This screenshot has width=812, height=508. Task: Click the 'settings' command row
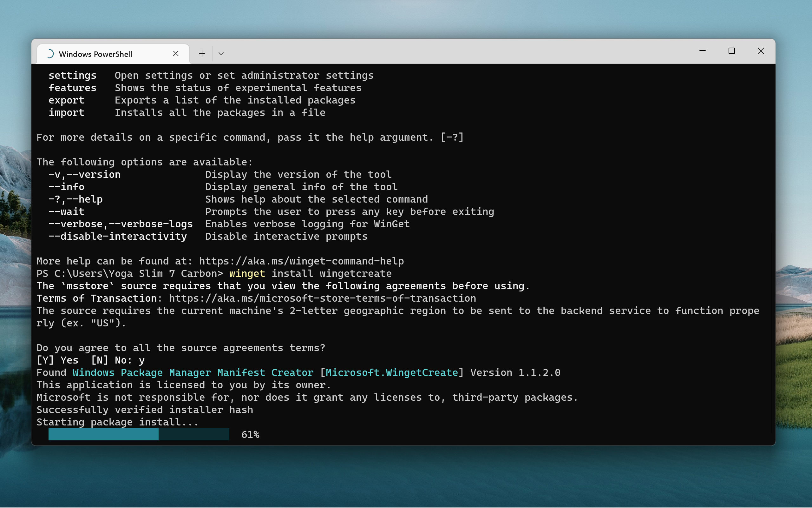pos(211,75)
